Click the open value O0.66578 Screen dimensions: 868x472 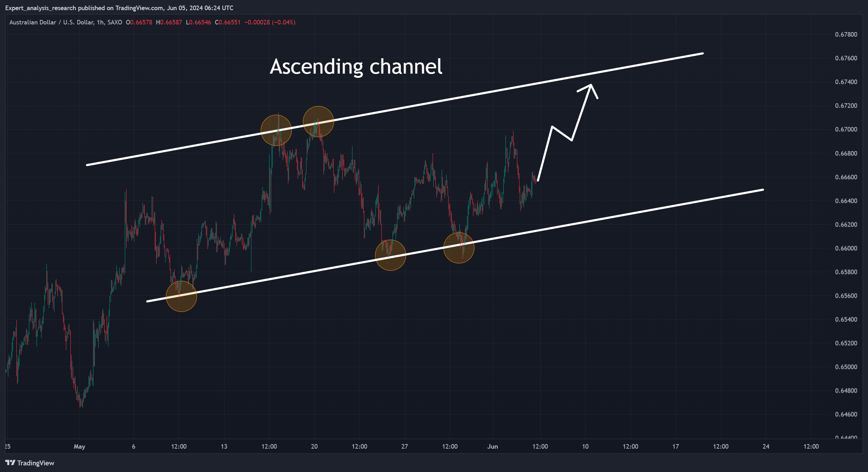[x=139, y=22]
